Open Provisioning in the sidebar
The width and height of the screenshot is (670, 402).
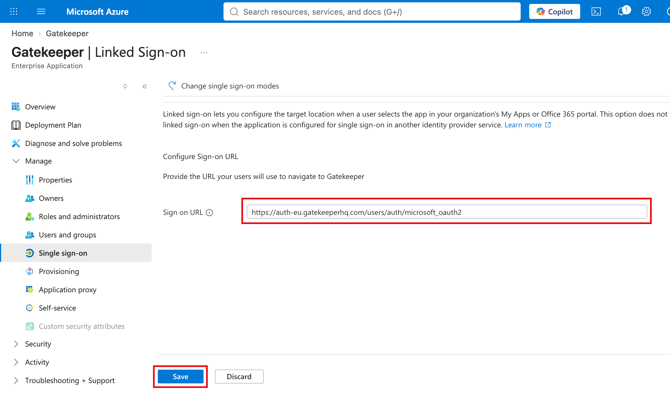click(59, 271)
